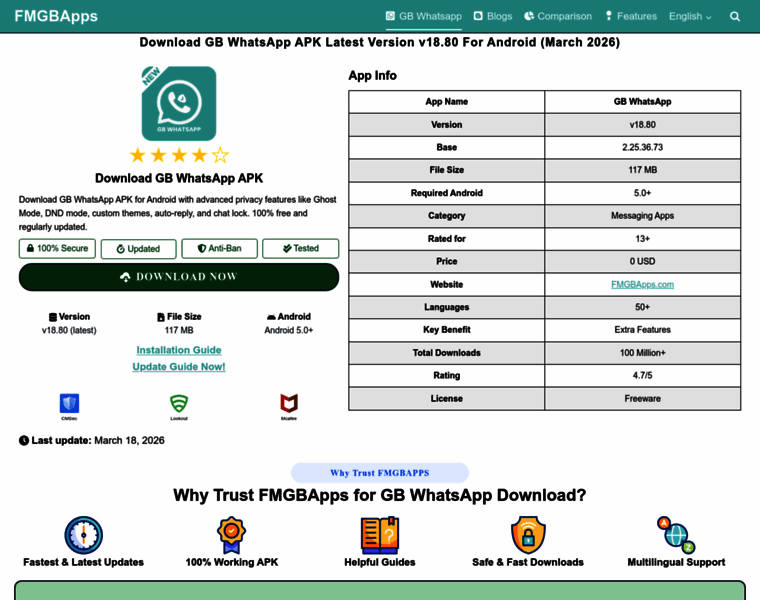Click the checkmark icon in Tested badge
The height and width of the screenshot is (600, 760).
pyautogui.click(x=287, y=248)
